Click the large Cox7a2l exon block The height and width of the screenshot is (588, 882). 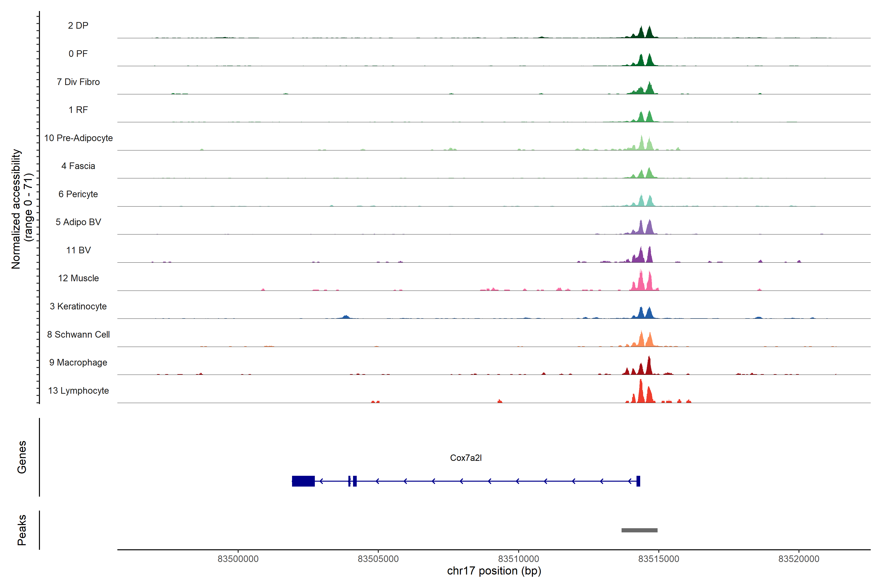(x=303, y=481)
